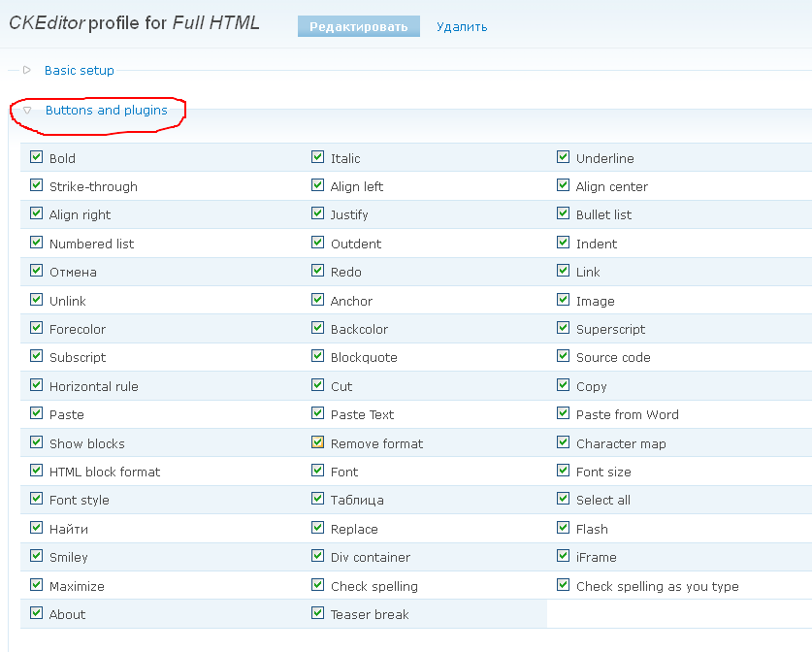
Task: Uncheck the Replace checkbox
Action: coord(317,527)
